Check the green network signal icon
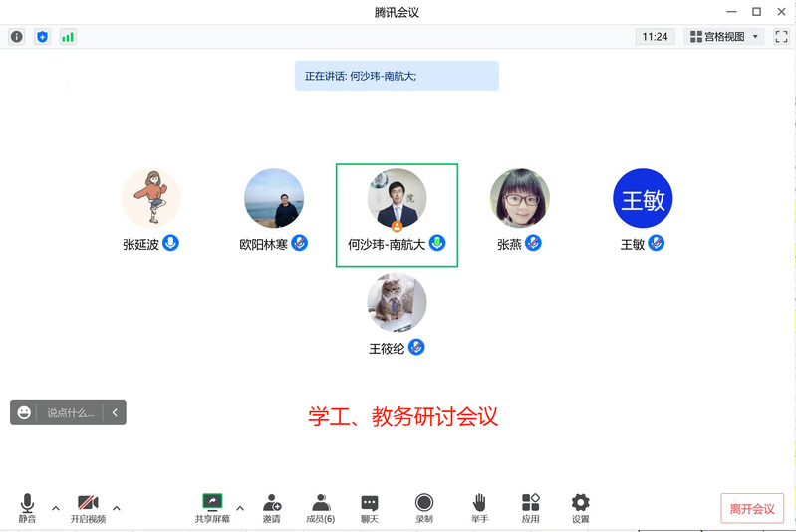The image size is (796, 532). [x=68, y=37]
